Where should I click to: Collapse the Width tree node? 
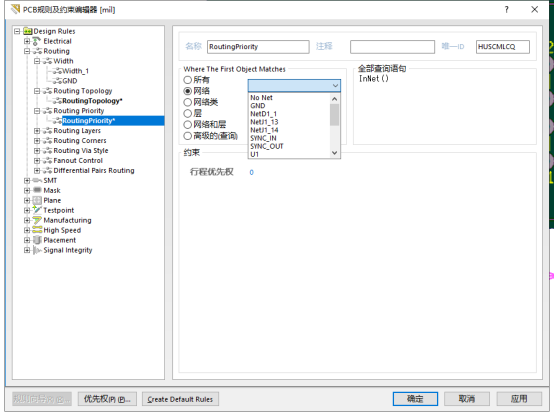[37, 61]
